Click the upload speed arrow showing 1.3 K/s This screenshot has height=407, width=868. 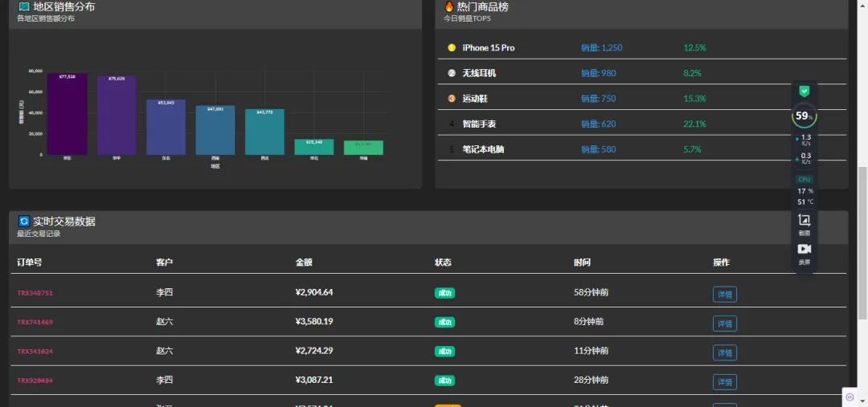[797, 139]
